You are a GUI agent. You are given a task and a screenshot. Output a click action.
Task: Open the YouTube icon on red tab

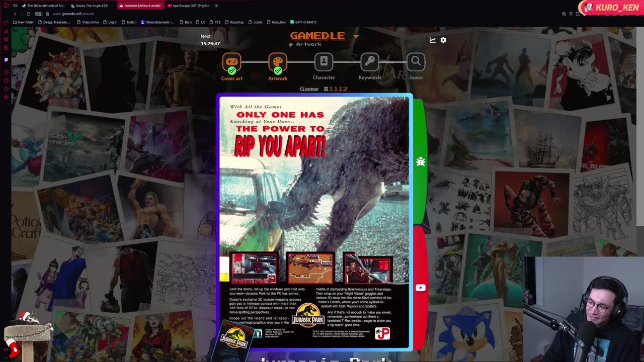coord(421,288)
